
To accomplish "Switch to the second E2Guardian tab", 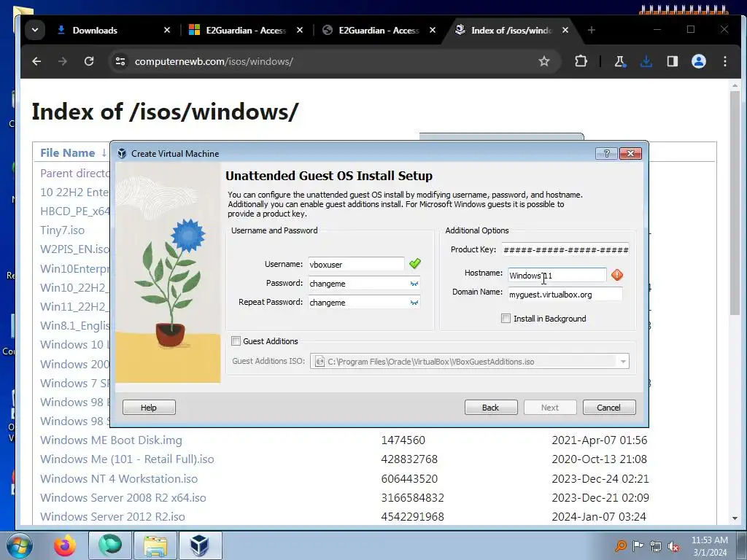I will click(379, 30).
